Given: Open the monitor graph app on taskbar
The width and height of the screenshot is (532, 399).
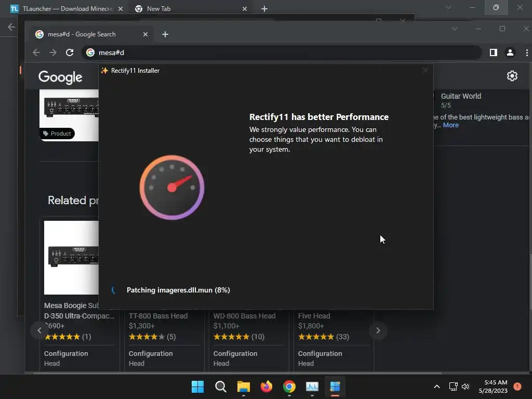Looking at the screenshot, I should (312, 387).
